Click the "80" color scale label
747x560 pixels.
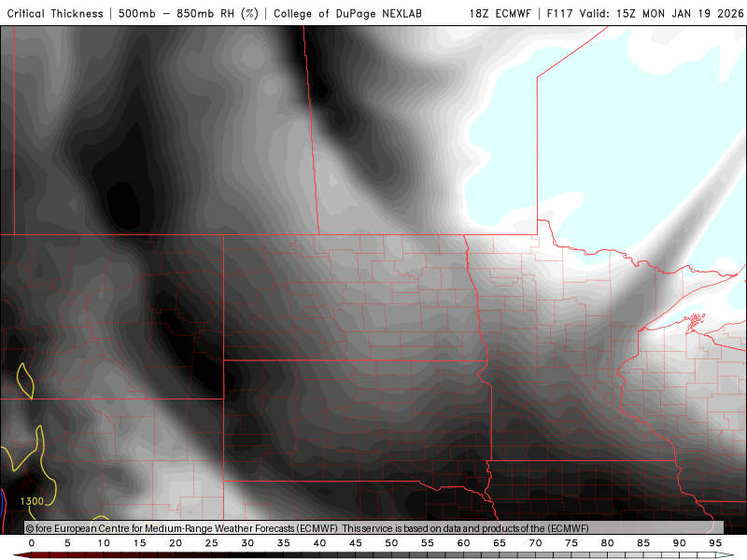pos(608,543)
